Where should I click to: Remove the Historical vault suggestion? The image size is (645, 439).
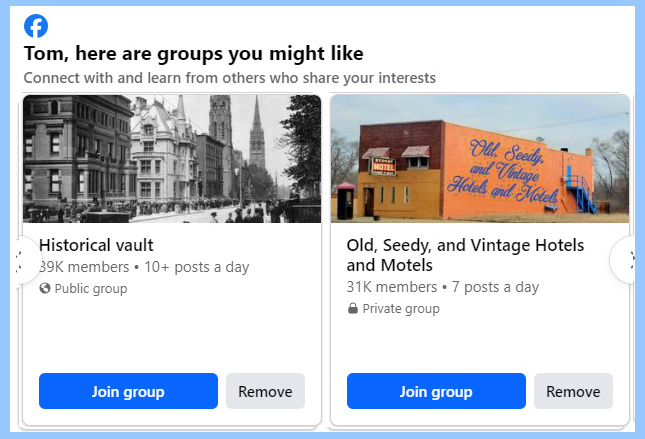point(265,391)
